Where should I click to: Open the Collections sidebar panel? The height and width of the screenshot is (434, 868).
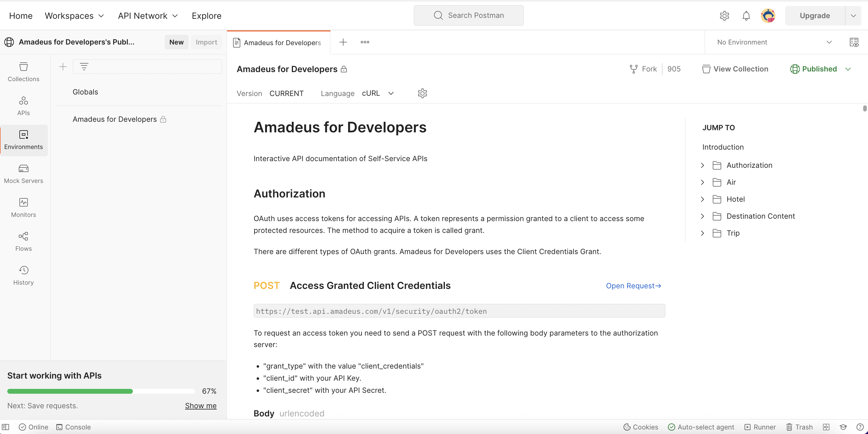[24, 72]
